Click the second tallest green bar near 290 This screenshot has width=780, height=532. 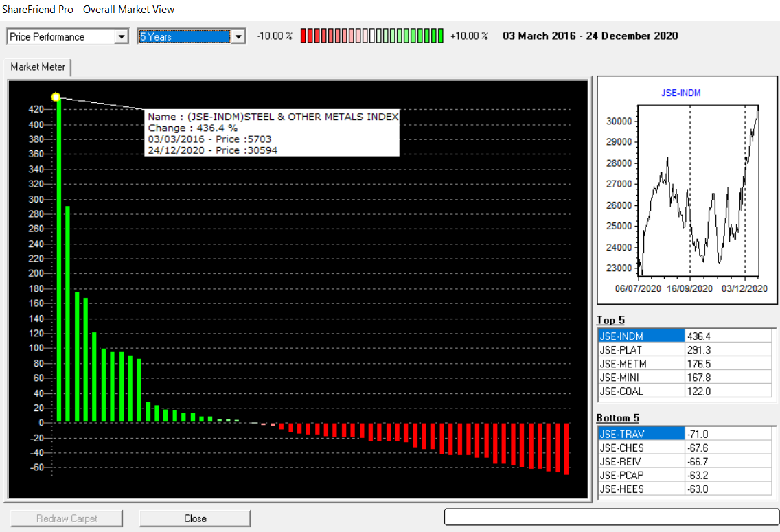pyautogui.click(x=68, y=314)
